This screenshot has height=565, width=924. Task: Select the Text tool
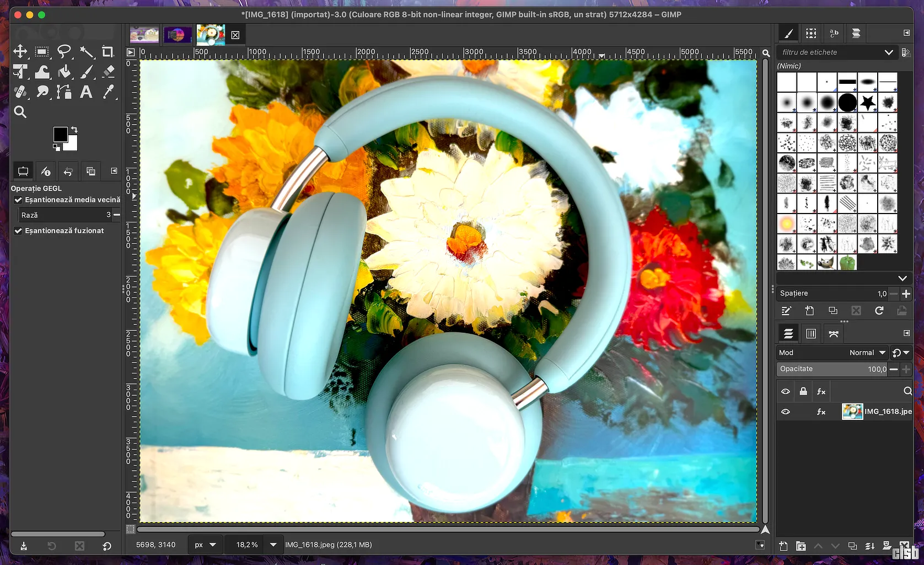[x=86, y=92]
